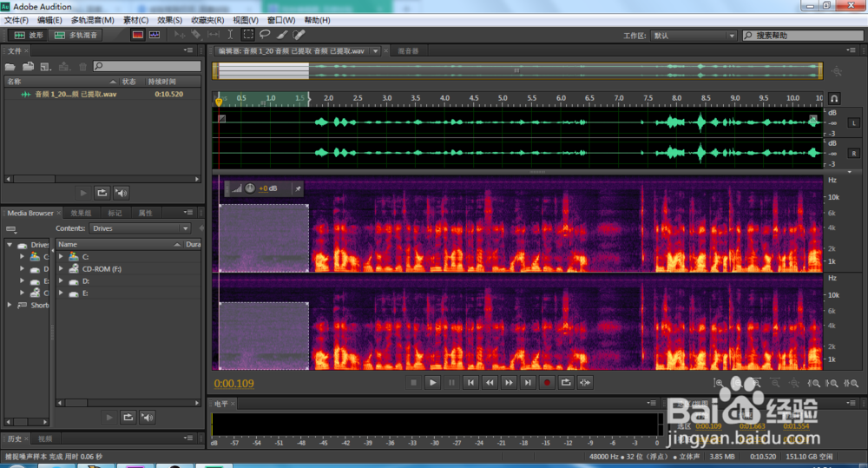Expand the Shortcuts tree node
Image resolution: width=868 pixels, height=468 pixels.
(x=10, y=305)
